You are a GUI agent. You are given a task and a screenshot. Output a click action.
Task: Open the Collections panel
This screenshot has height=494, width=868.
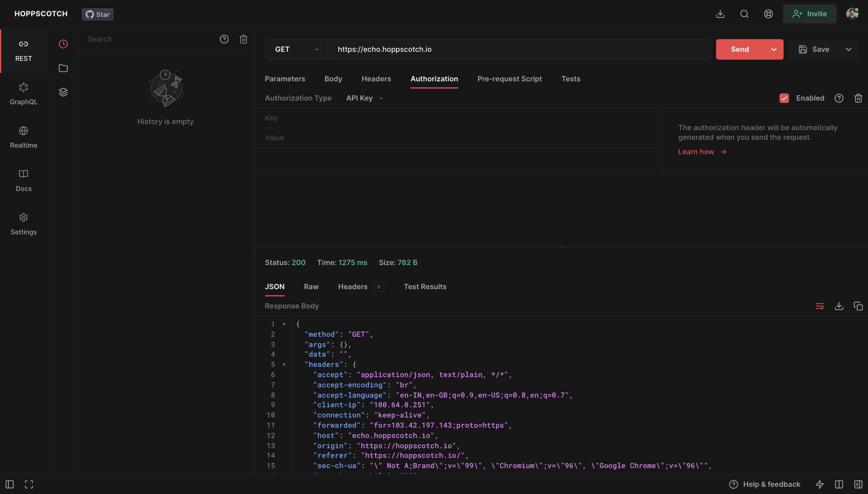coord(63,68)
